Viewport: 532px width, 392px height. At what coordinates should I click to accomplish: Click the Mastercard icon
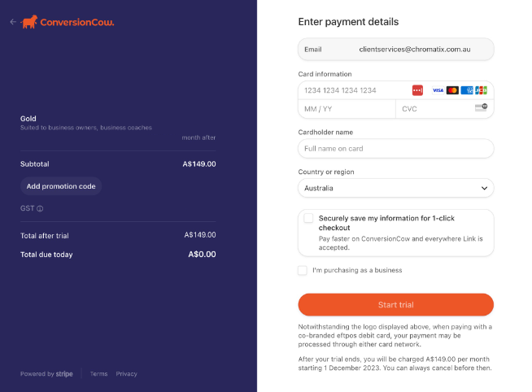pos(452,90)
